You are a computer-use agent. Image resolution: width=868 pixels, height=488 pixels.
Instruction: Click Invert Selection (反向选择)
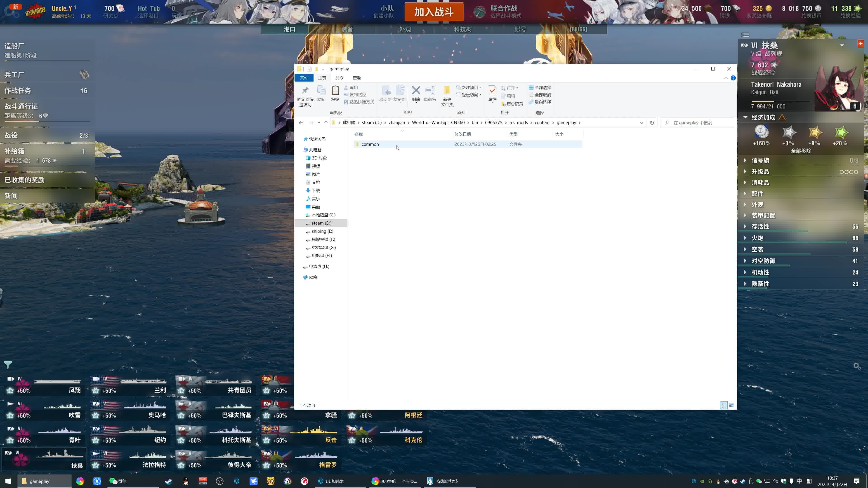(540, 102)
